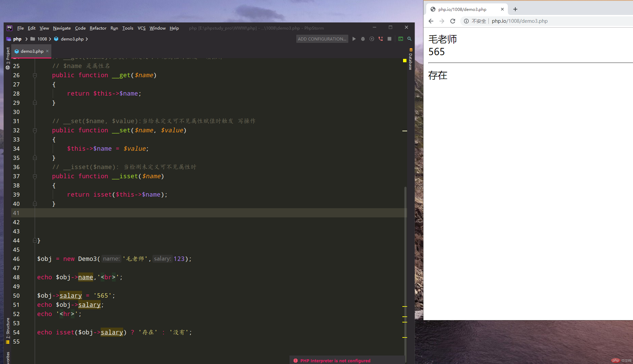The width and height of the screenshot is (633, 364).
Task: Open the Database tool window
Action: coord(411,59)
